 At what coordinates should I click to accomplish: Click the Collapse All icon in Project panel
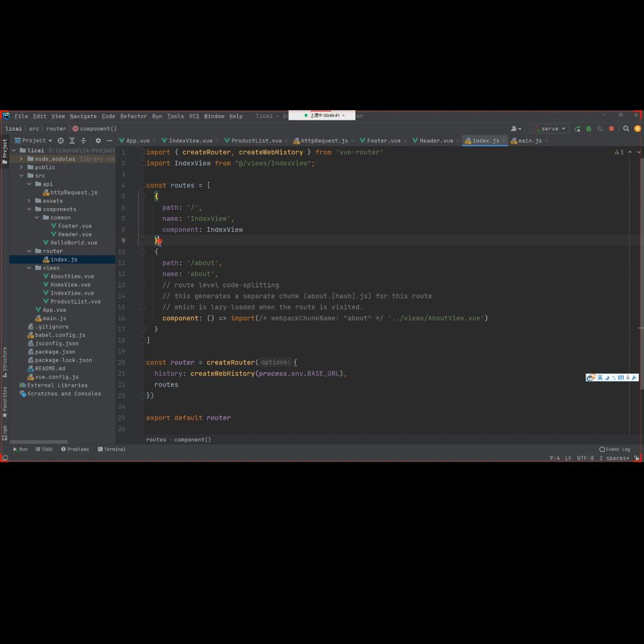pos(83,141)
